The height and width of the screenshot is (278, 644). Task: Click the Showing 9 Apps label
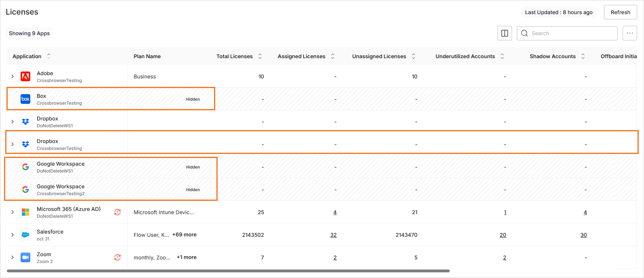pyautogui.click(x=29, y=33)
